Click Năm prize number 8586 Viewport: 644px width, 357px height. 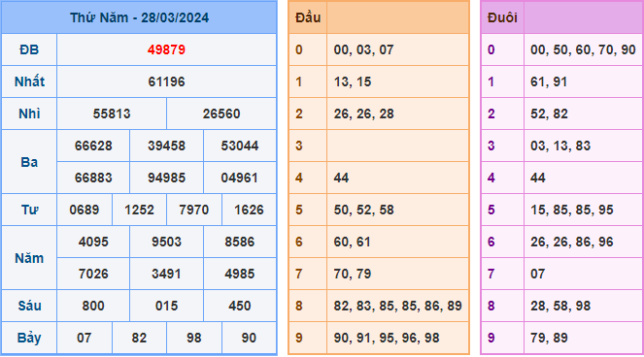click(x=240, y=242)
